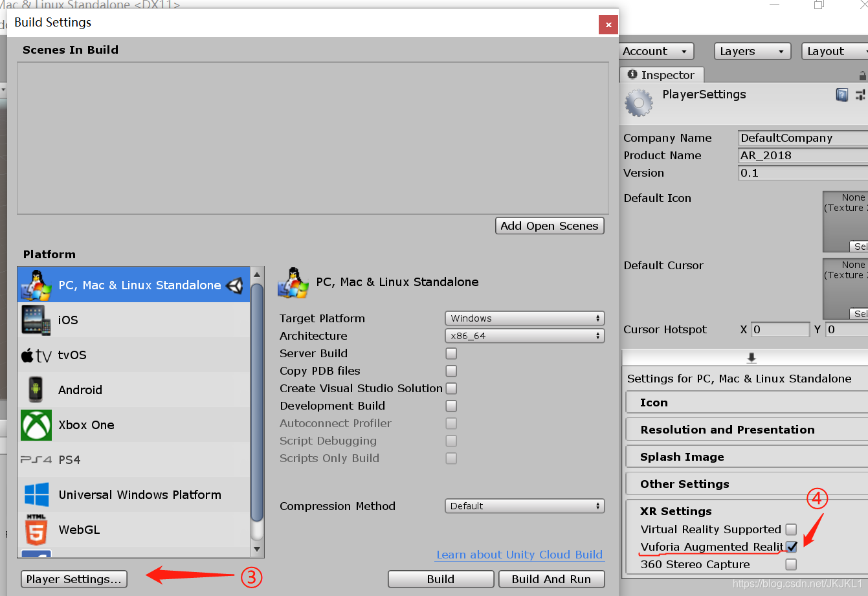Click up arrow of platform list scrollbar
Screen dimensions: 868x596
(257, 274)
